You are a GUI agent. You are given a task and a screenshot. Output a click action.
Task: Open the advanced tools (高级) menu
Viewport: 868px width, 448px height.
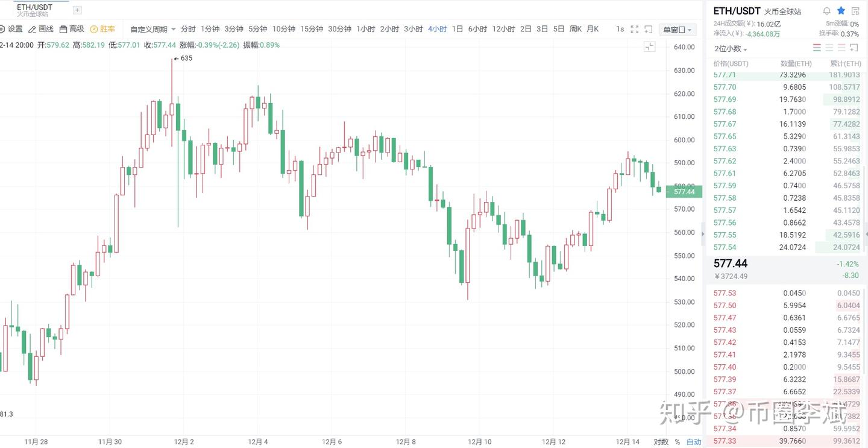(72, 29)
